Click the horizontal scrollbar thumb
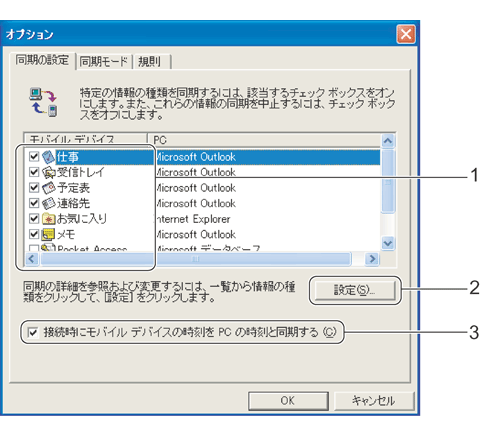This screenshot has height=436, width=480. click(x=196, y=259)
